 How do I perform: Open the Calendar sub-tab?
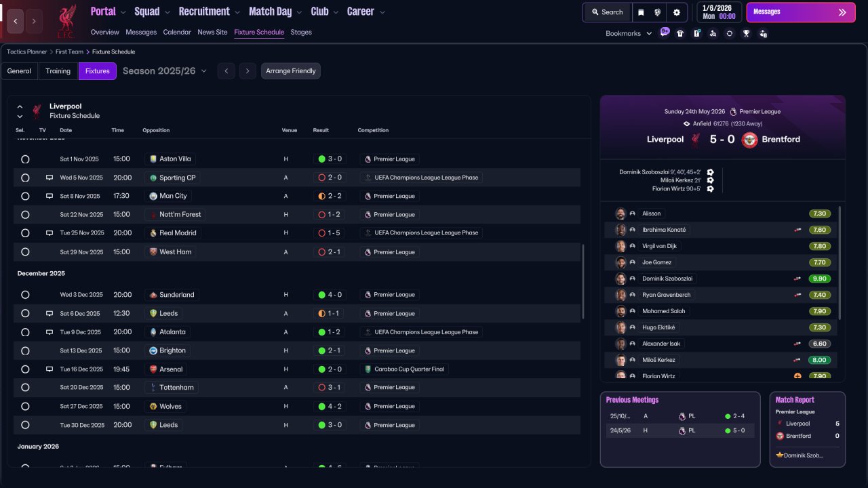pyautogui.click(x=177, y=32)
